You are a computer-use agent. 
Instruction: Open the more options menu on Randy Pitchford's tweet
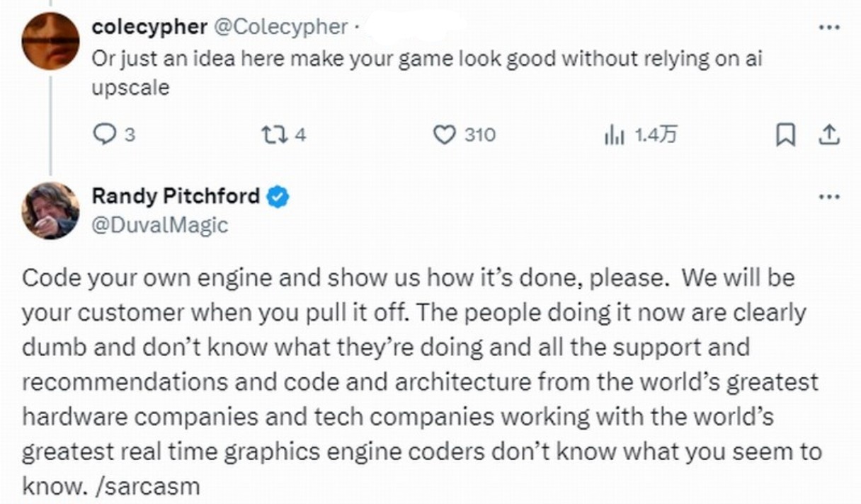pyautogui.click(x=829, y=197)
